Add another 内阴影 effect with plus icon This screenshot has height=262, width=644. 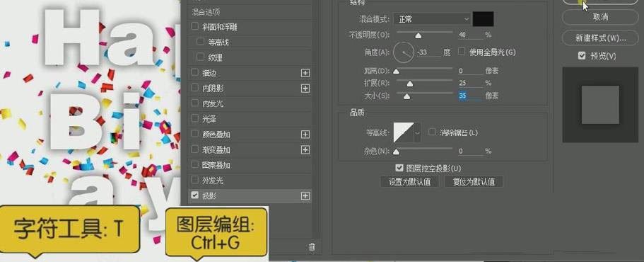[x=305, y=88]
